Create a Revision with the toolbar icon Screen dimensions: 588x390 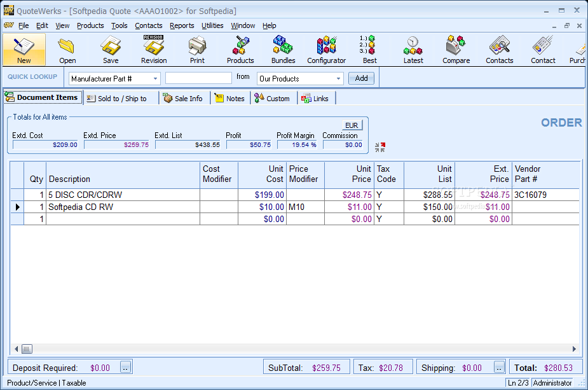[x=154, y=50]
